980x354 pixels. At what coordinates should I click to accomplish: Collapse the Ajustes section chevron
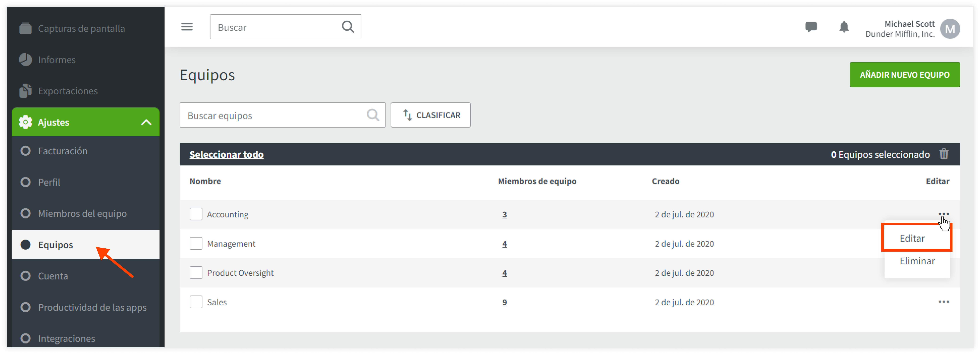click(146, 122)
